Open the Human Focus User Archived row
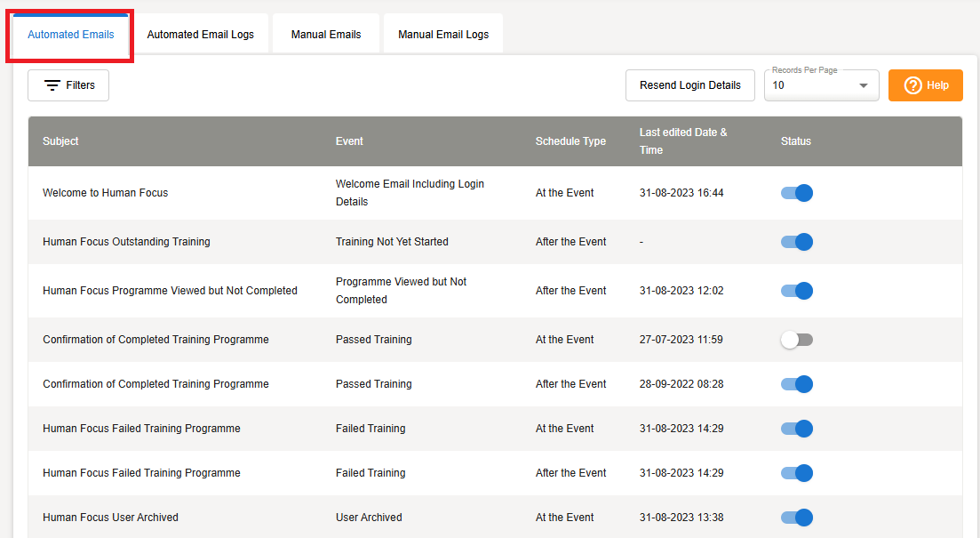This screenshot has height=538, width=980. (x=110, y=518)
